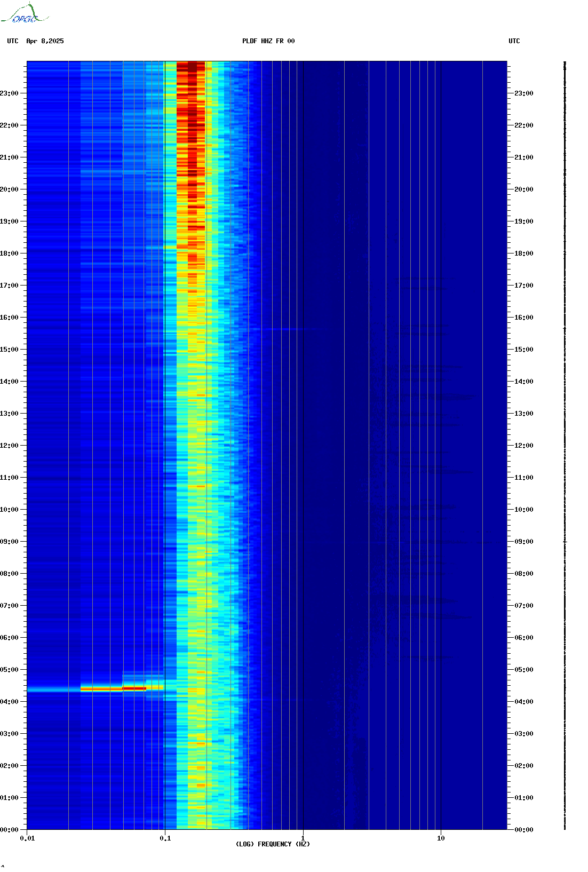The width and height of the screenshot is (588, 872).
Task: Click the 04:00 label on the left time axis
Action: click(10, 702)
